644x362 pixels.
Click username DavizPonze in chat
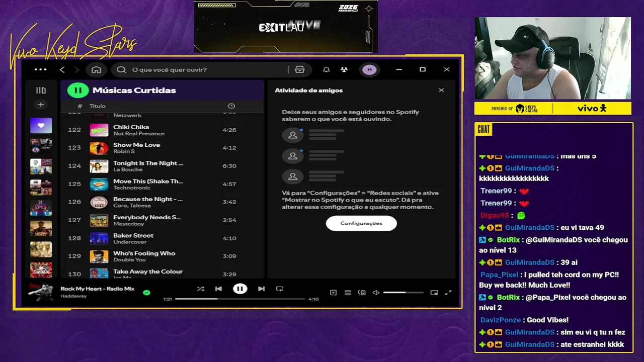pos(501,320)
